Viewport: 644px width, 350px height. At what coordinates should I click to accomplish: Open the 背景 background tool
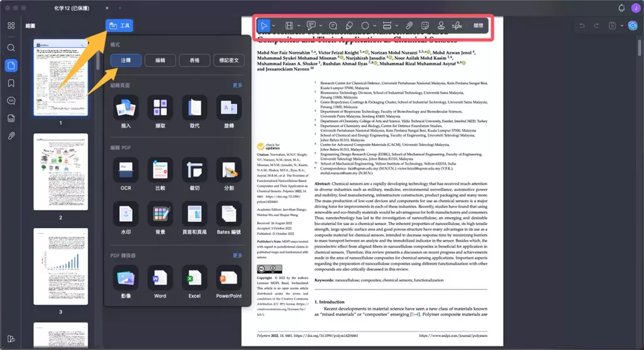160,218
